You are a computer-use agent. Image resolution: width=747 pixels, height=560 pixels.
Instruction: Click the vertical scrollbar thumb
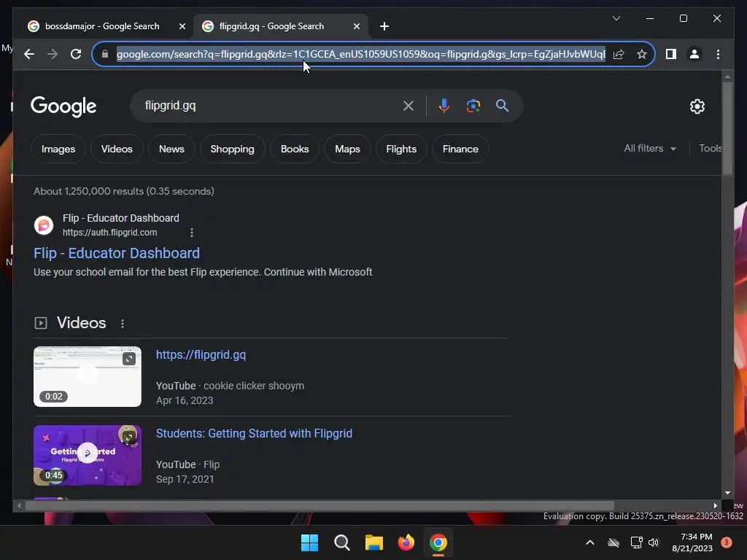[727, 128]
